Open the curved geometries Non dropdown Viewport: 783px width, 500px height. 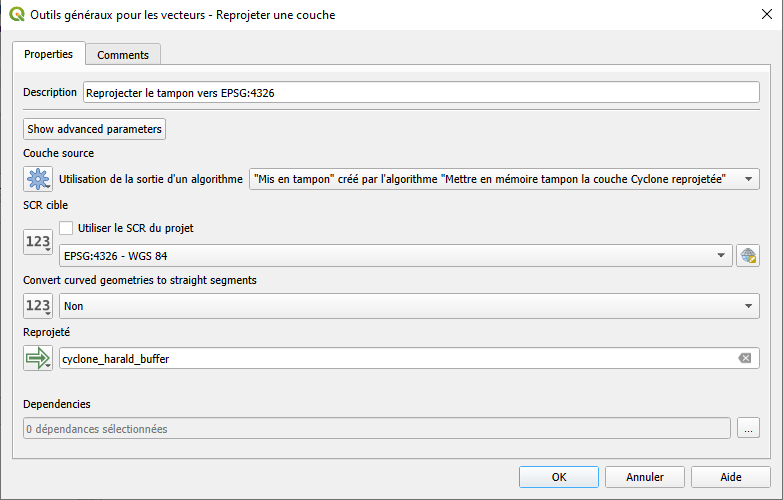coord(409,306)
